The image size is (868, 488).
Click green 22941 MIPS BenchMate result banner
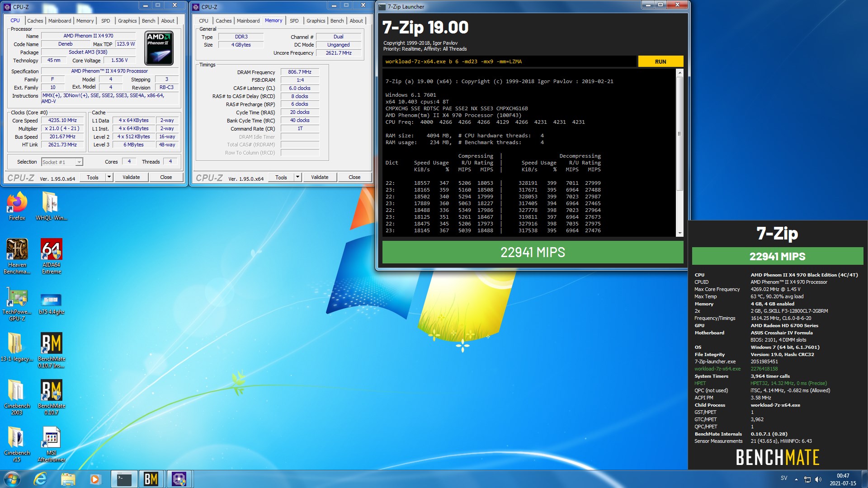pyautogui.click(x=778, y=256)
